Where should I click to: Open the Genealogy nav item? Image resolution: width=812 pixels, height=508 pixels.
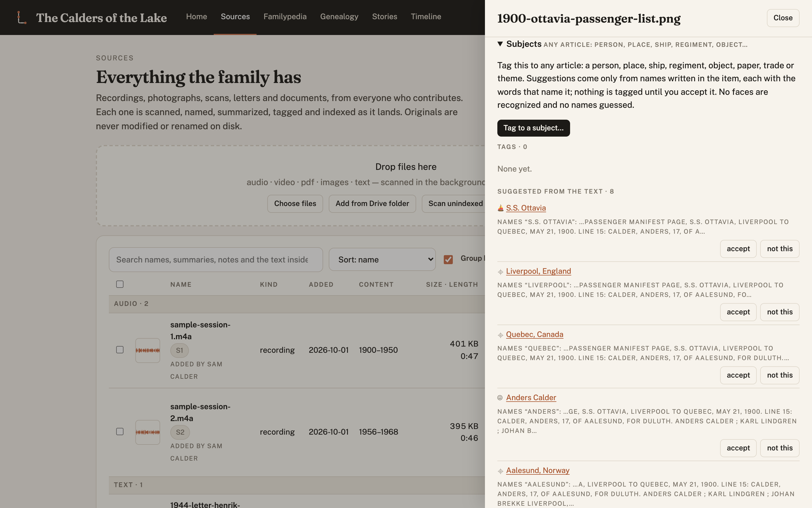pyautogui.click(x=339, y=16)
